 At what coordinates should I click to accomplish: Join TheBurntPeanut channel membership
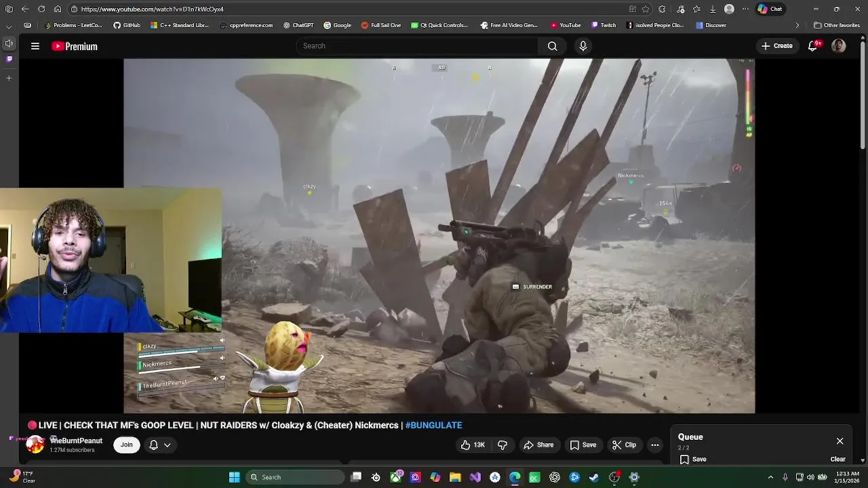coord(126,445)
